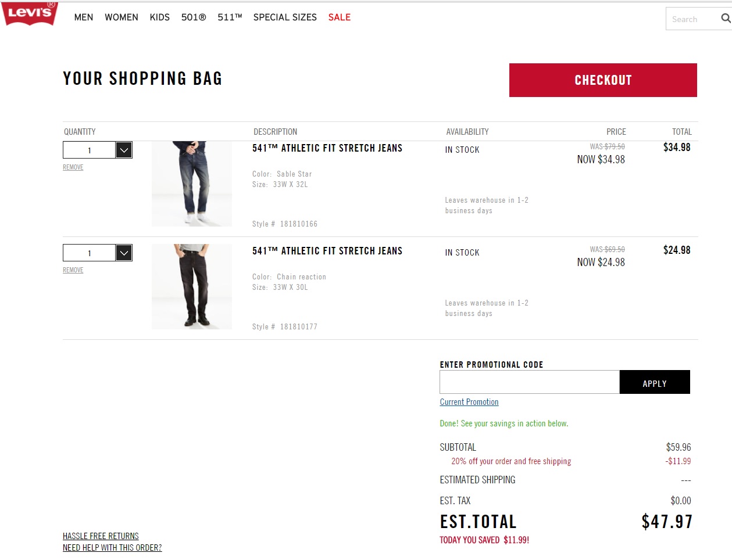Viewport: 732px width, 560px height.
Task: Remove the Chain reaction jeans item
Action: (x=73, y=270)
